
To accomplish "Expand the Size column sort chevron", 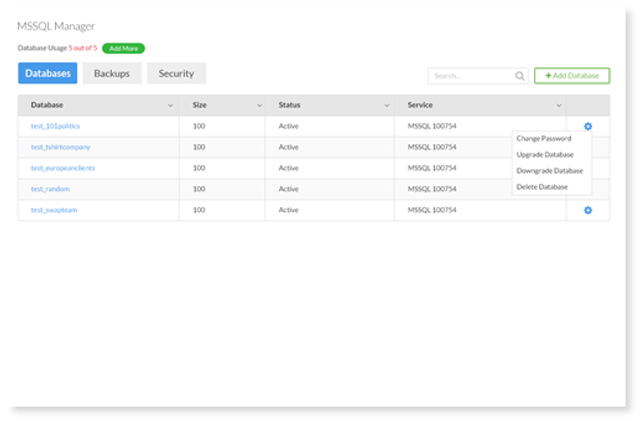I will pyautogui.click(x=259, y=105).
